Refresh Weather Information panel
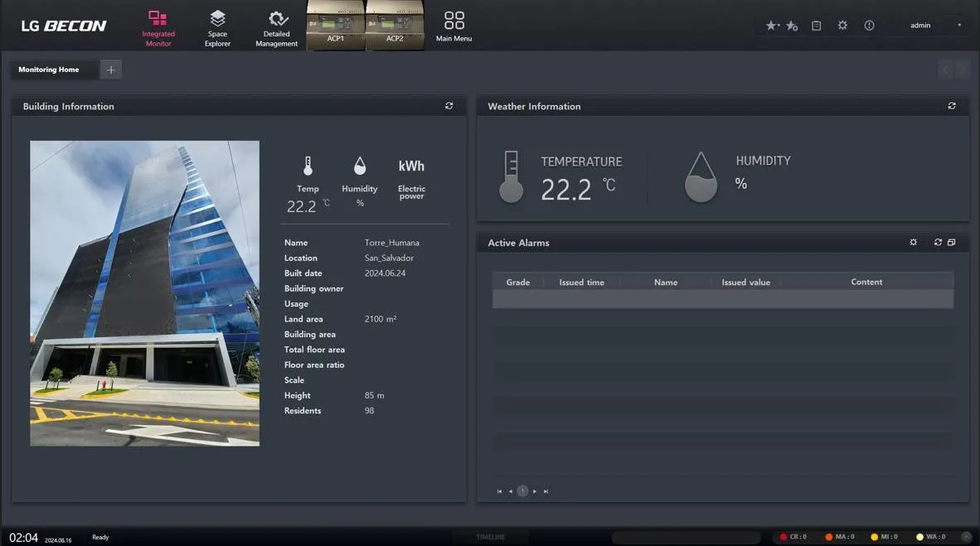The width and height of the screenshot is (980, 546). (x=952, y=105)
